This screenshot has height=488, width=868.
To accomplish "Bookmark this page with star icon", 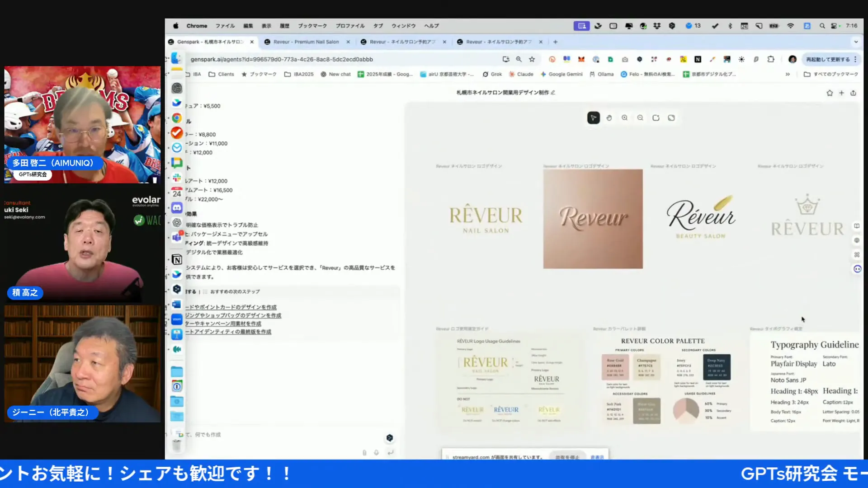I will (x=532, y=59).
